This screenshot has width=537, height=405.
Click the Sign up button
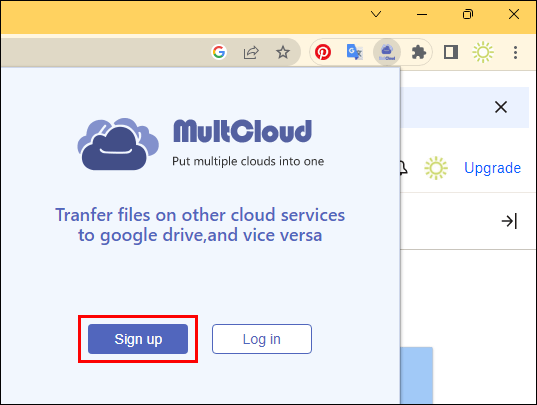coord(138,339)
